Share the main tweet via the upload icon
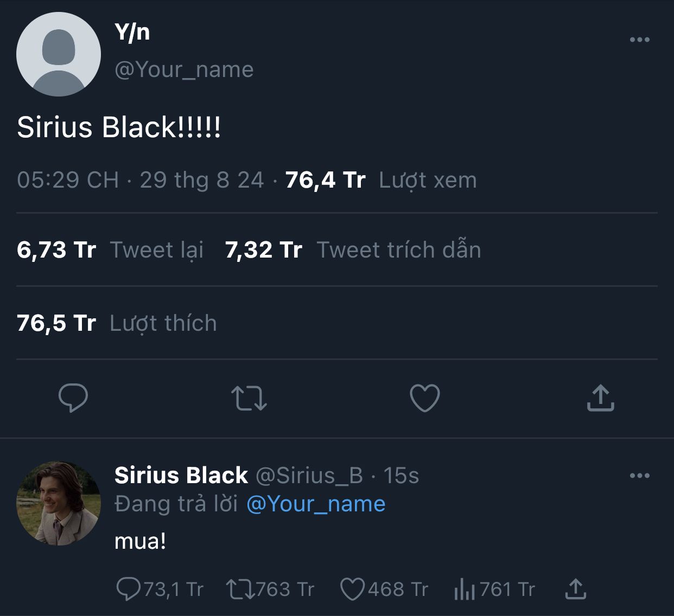 point(600,397)
